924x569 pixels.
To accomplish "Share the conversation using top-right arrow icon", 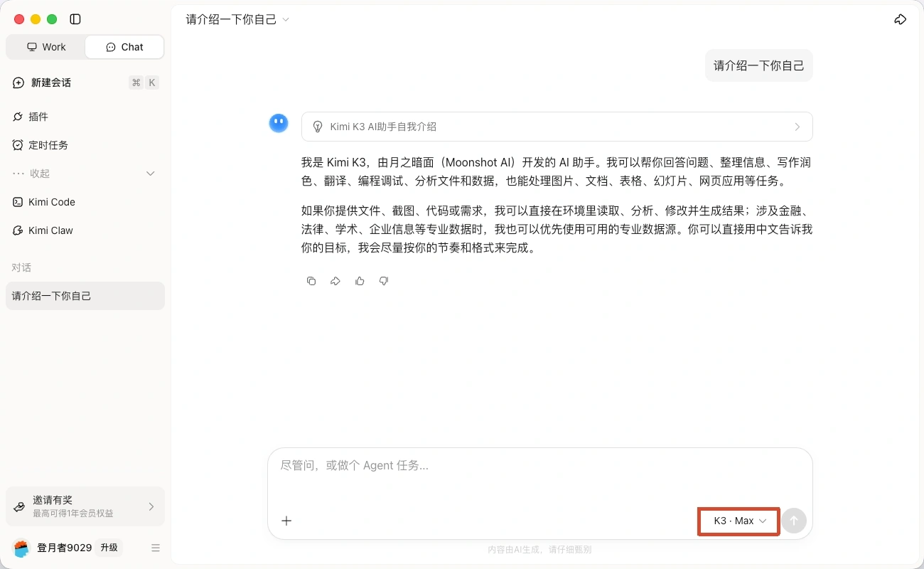I will (901, 19).
